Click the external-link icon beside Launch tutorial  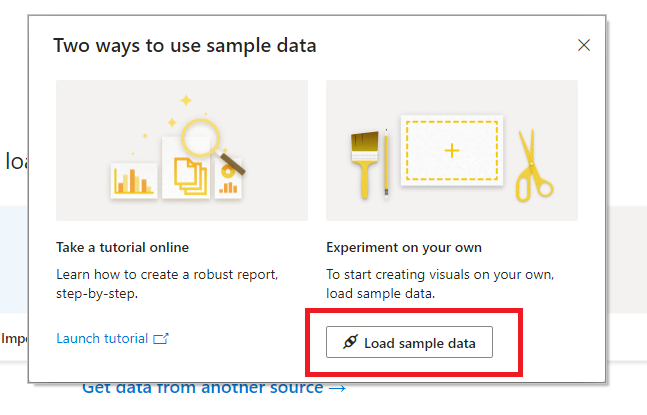pos(161,338)
